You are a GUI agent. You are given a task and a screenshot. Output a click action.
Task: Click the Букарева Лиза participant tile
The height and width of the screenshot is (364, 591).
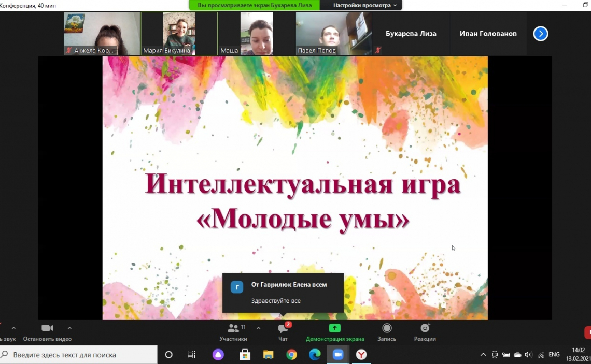point(411,34)
